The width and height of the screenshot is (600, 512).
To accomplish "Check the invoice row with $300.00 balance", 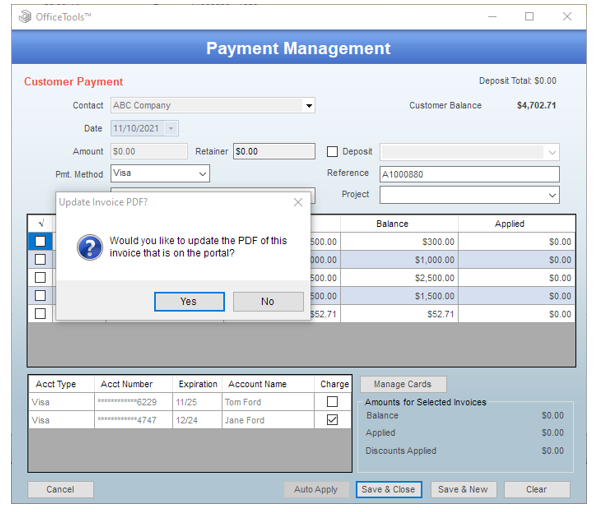I will pos(40,241).
